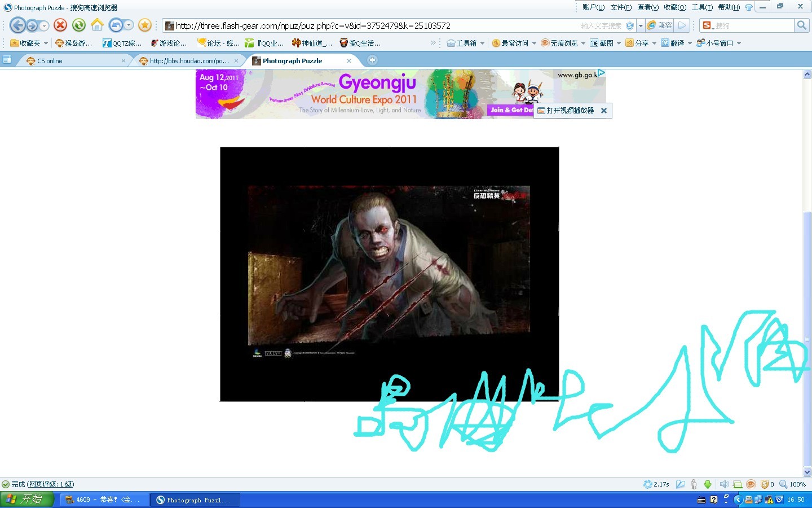Click the zombie puzzle image

pyautogui.click(x=389, y=274)
